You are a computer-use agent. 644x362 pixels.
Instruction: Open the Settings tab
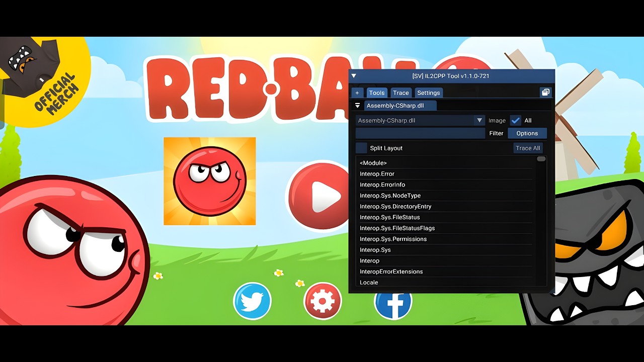(x=429, y=93)
